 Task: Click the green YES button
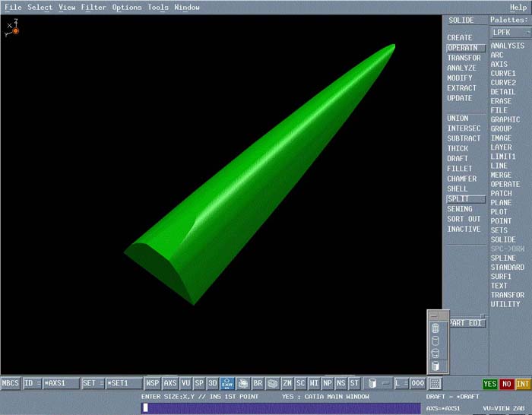(490, 384)
